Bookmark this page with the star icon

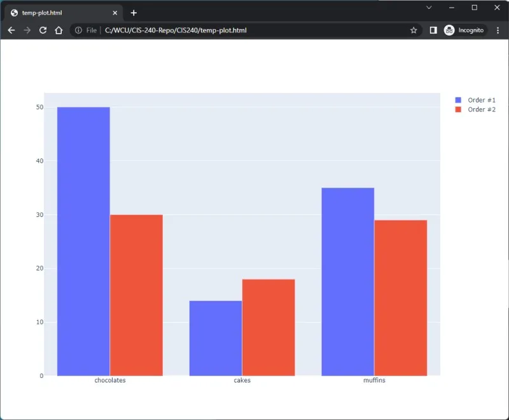coord(413,30)
